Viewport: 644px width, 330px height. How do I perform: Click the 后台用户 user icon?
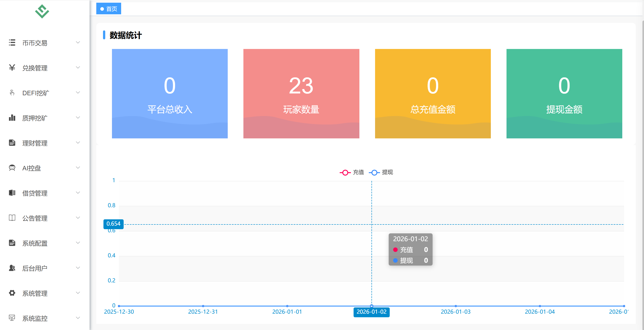coord(12,268)
